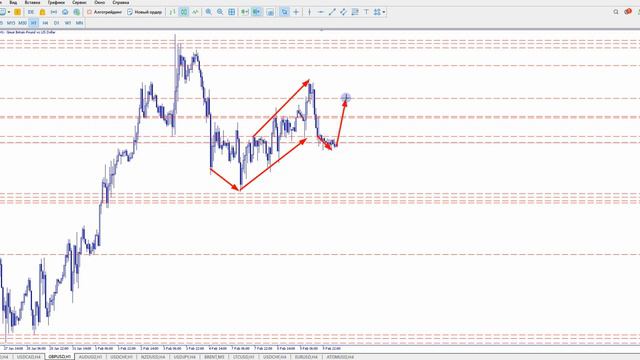Switch to the EURUSD,H4 chart tab
Viewport: 640px width, 360px height.
click(306, 357)
